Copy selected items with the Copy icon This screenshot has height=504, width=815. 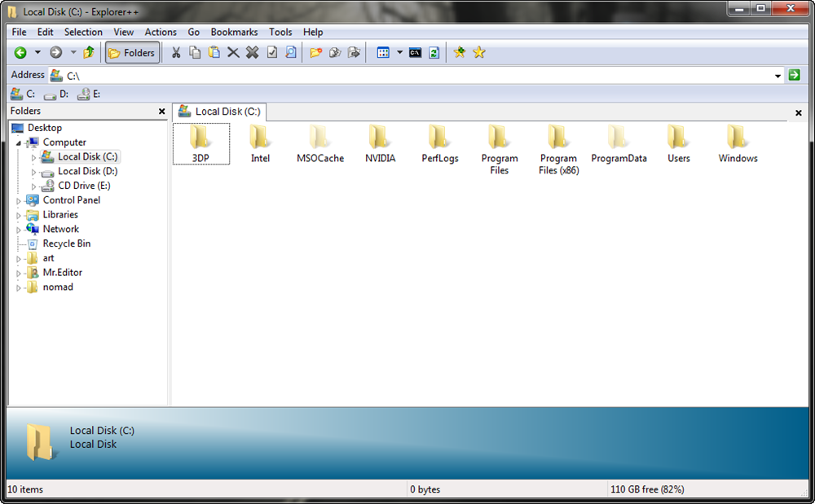point(195,52)
